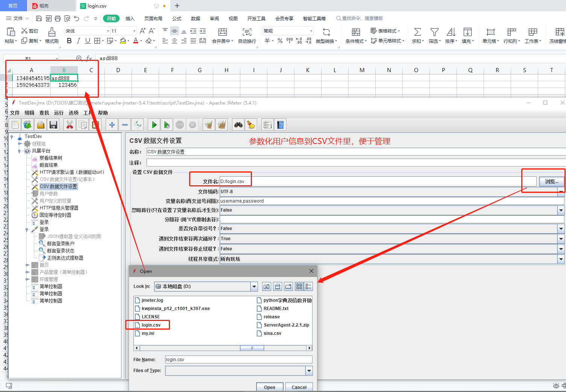Click File Name input field
Image resolution: width=566 pixels, height=392 pixels.
[239, 360]
